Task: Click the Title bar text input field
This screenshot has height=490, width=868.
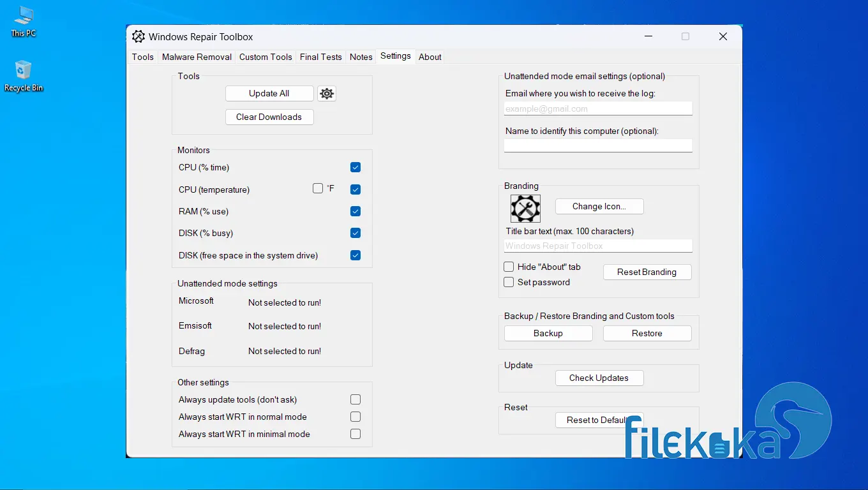Action: [598, 246]
